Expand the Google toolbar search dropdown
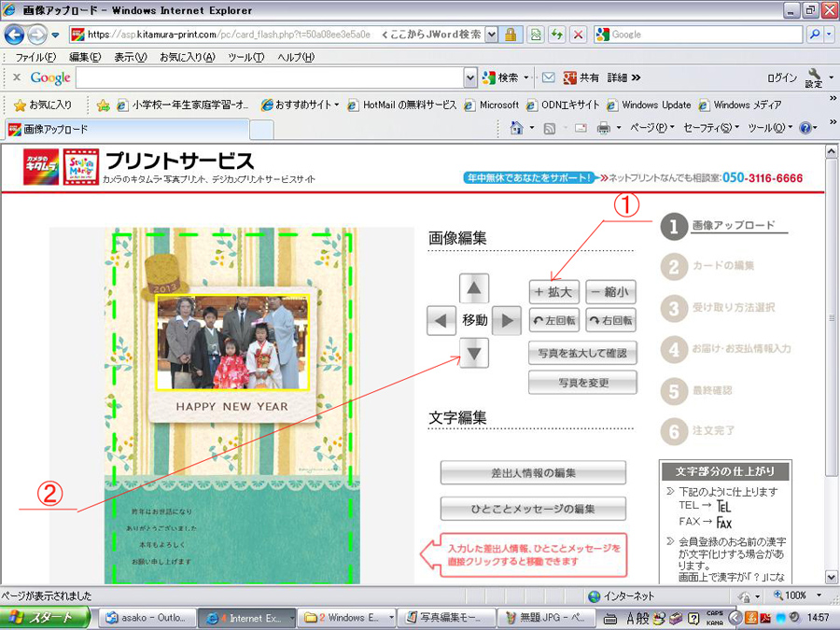This screenshot has height=630, width=840. pos(470,78)
